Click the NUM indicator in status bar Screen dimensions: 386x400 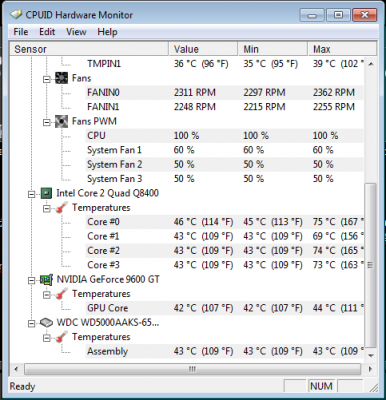[x=321, y=386]
